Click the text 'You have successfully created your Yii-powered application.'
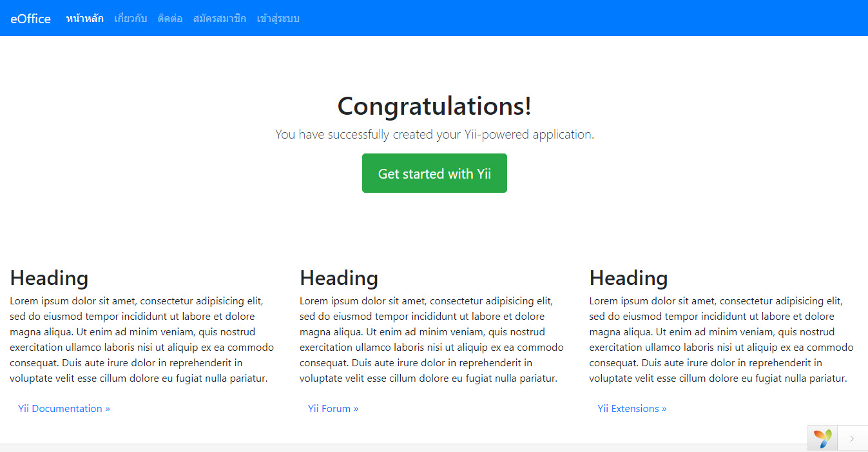868x452 pixels. (434, 134)
